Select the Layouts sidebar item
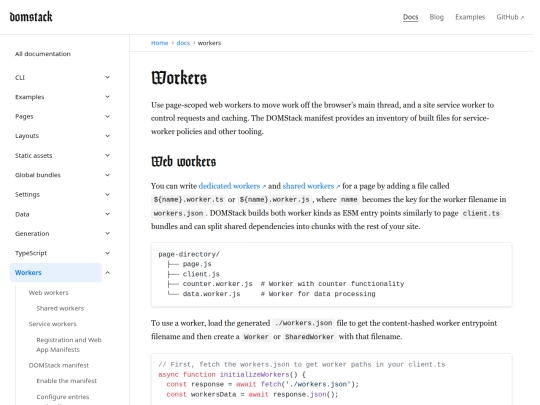This screenshot has width=540, height=405. (27, 136)
